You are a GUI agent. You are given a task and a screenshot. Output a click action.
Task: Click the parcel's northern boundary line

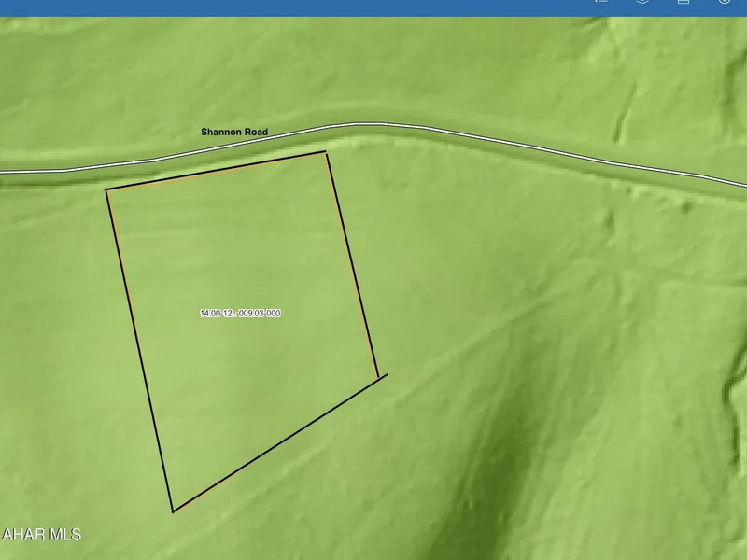coord(215,171)
